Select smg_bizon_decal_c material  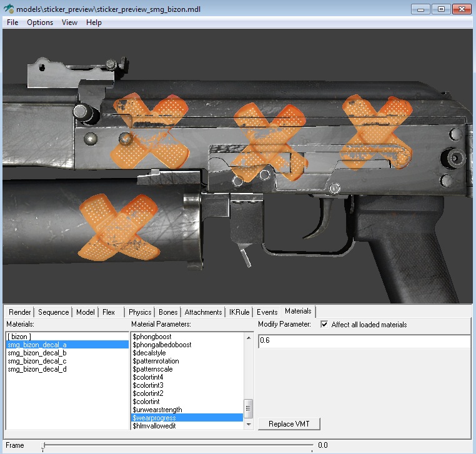click(67, 361)
